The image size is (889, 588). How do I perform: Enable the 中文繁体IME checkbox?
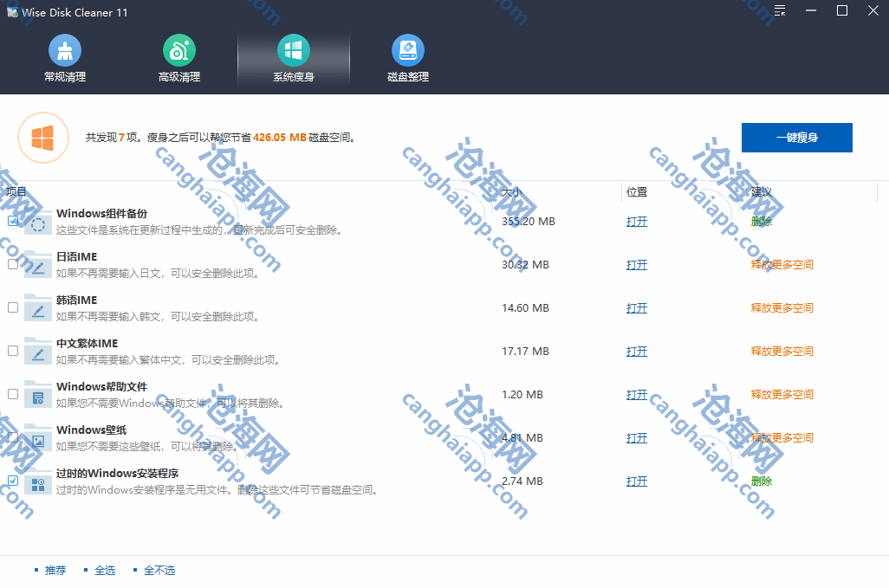[x=13, y=351]
